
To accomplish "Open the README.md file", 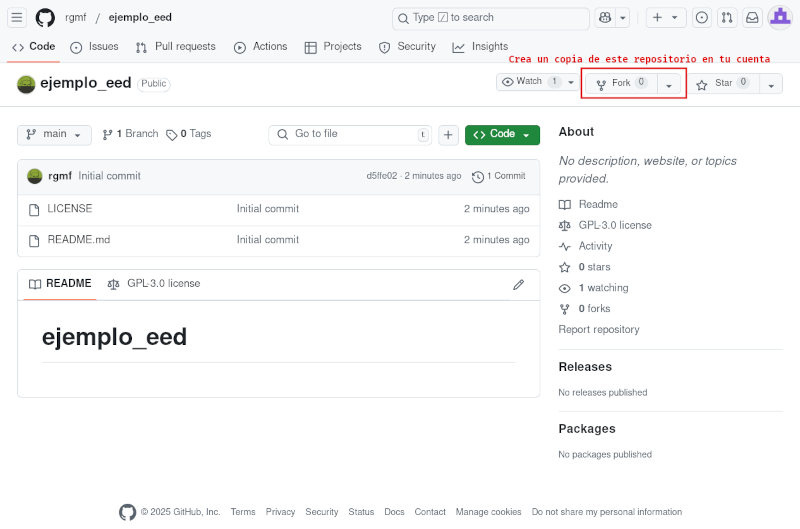I will pyautogui.click(x=79, y=240).
